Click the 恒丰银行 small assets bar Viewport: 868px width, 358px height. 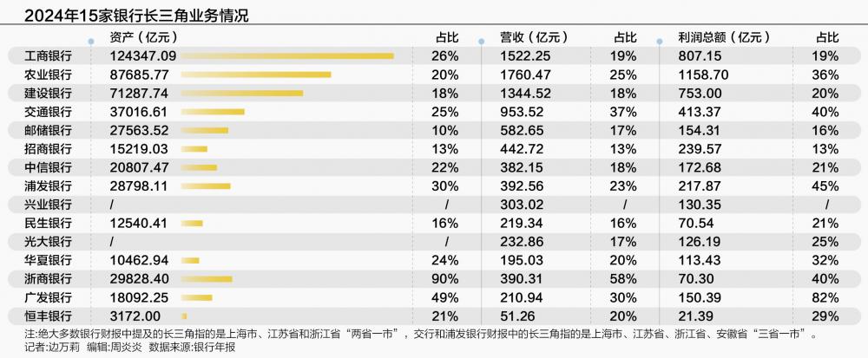tap(184, 316)
